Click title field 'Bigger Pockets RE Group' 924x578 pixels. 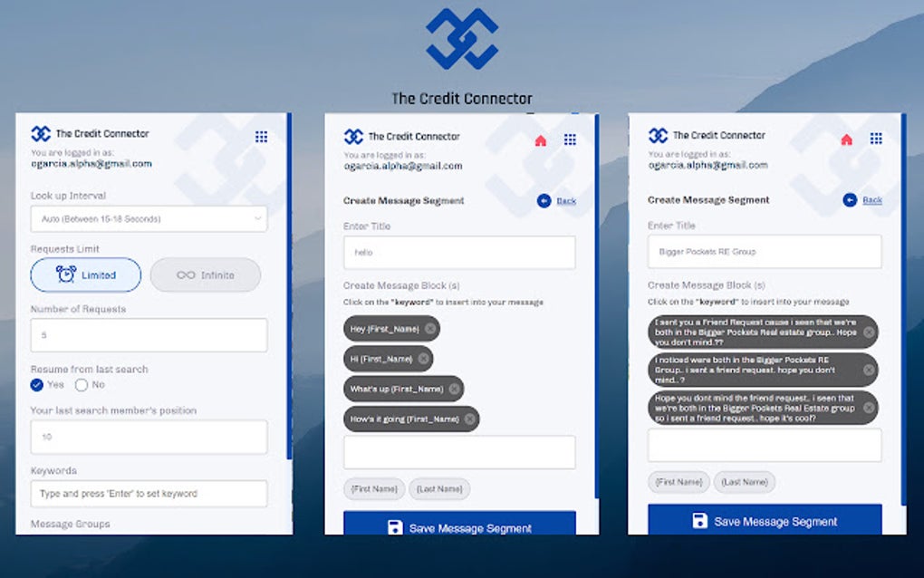[765, 252]
